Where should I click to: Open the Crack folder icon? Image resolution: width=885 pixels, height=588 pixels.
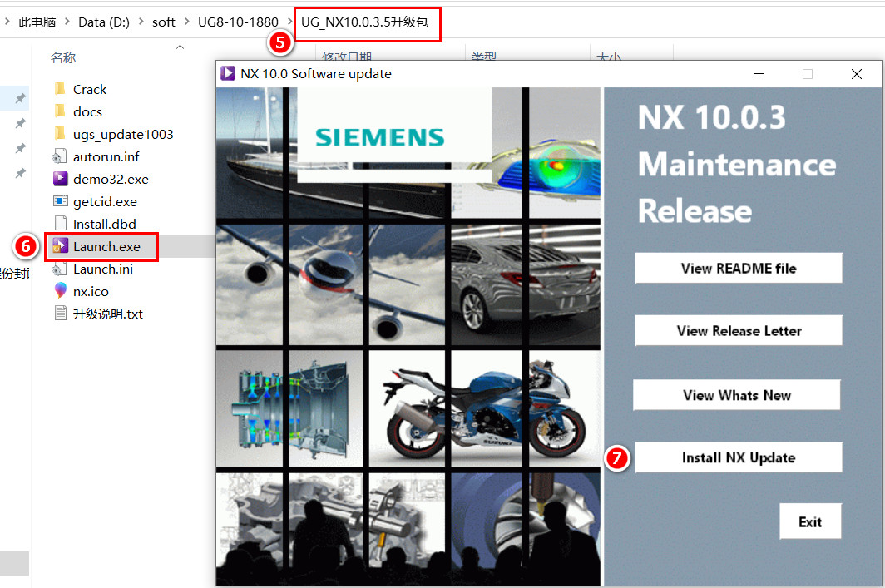(60, 89)
